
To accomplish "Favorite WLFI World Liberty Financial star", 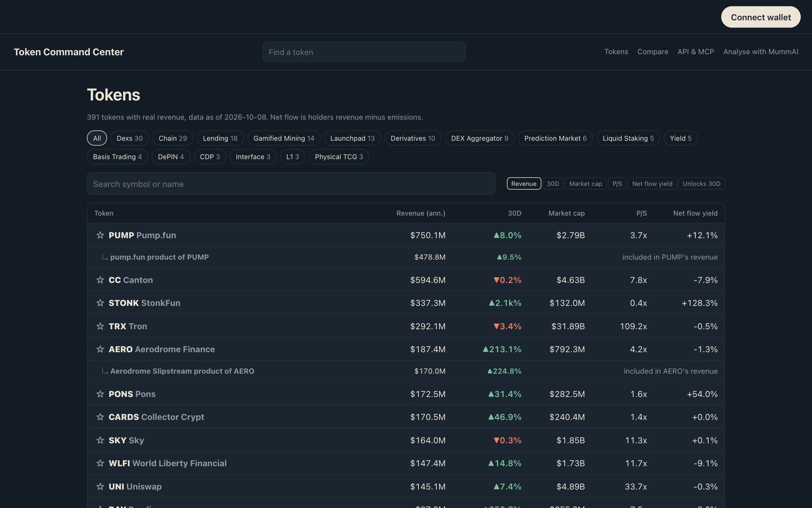I will [x=100, y=463].
